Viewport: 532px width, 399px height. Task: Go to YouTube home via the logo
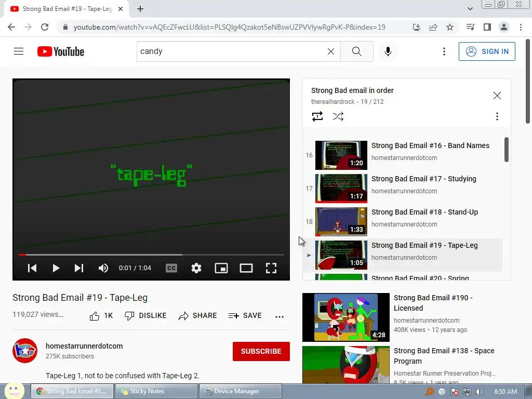pos(61,51)
